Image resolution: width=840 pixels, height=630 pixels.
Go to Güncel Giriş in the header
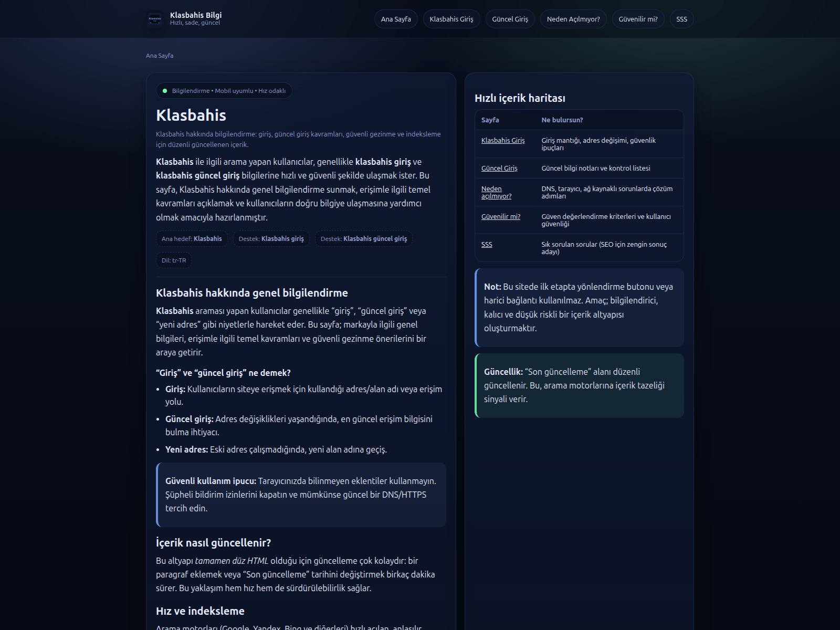click(x=510, y=19)
